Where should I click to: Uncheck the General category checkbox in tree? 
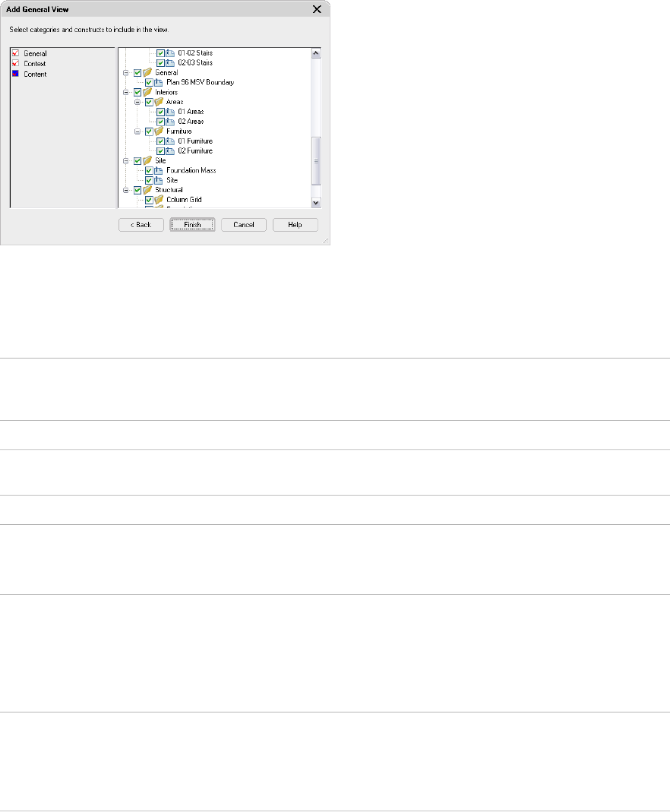tap(137, 73)
